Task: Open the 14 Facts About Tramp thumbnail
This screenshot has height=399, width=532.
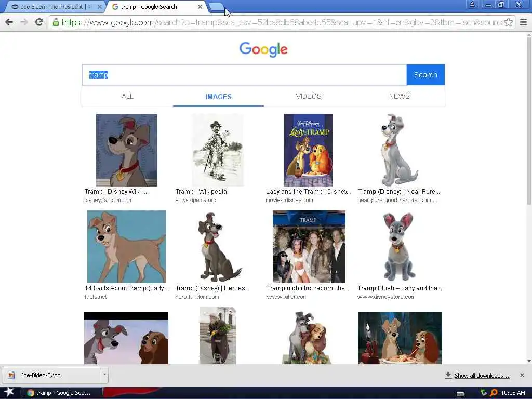Action: click(x=127, y=247)
